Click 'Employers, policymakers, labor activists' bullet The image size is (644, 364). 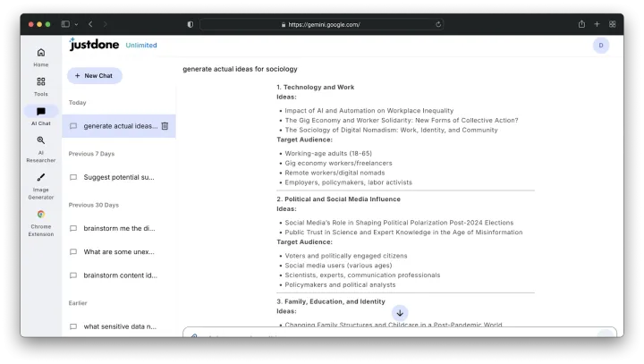(x=348, y=182)
